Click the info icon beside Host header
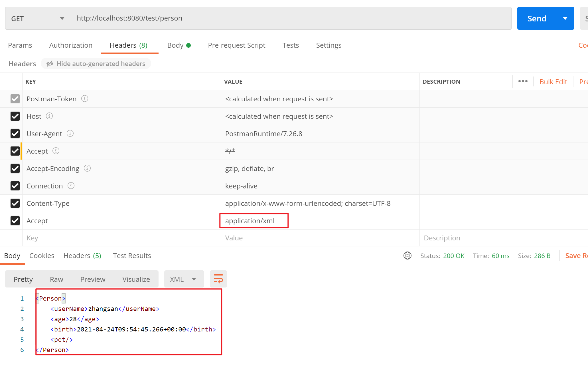 (x=49, y=116)
